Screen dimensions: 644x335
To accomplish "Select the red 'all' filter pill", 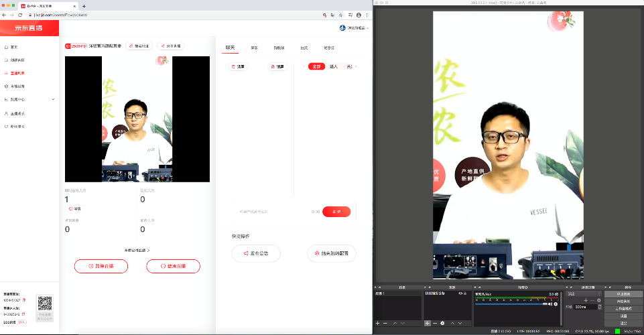I will click(x=316, y=66).
